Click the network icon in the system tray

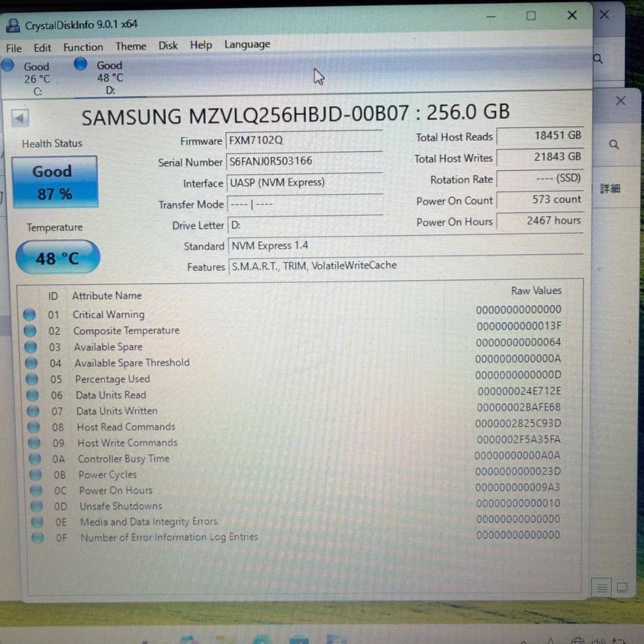point(578,640)
